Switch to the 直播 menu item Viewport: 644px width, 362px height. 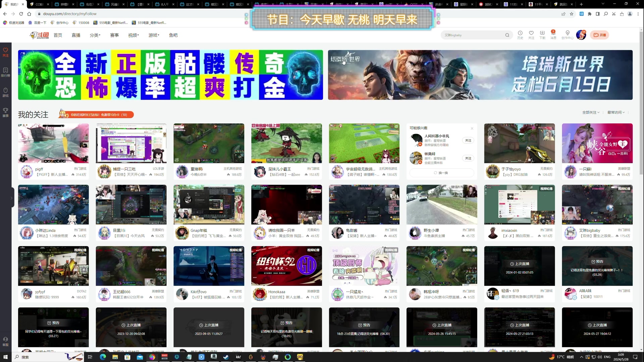point(76,35)
